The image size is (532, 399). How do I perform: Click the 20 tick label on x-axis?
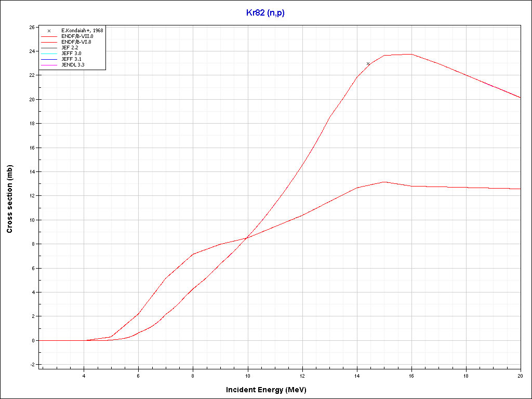coord(520,376)
